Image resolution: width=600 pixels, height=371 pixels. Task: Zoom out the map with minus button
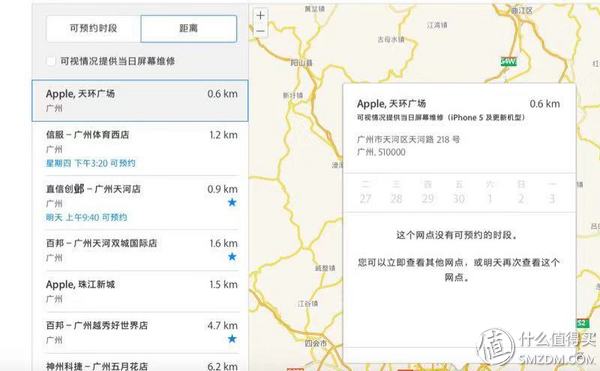click(x=261, y=30)
